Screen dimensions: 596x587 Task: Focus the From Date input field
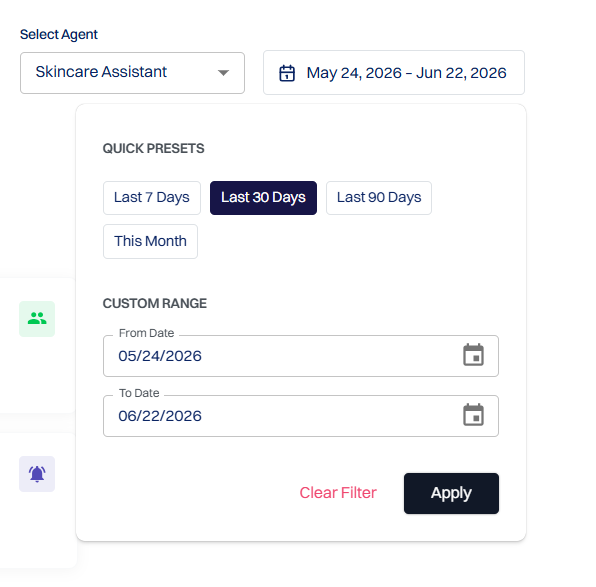(x=301, y=356)
